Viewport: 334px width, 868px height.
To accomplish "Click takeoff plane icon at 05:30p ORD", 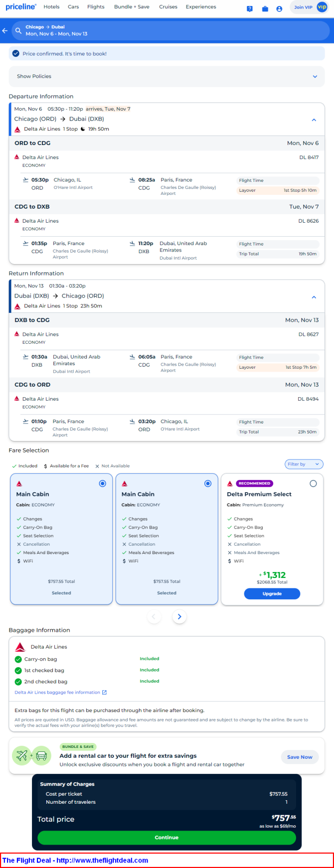I will pos(25,180).
